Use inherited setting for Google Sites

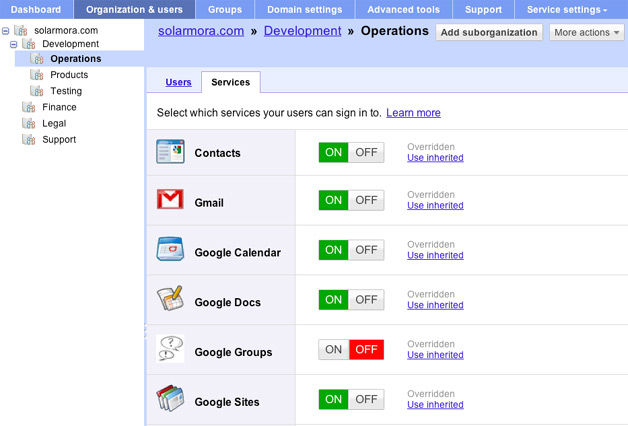(x=435, y=405)
